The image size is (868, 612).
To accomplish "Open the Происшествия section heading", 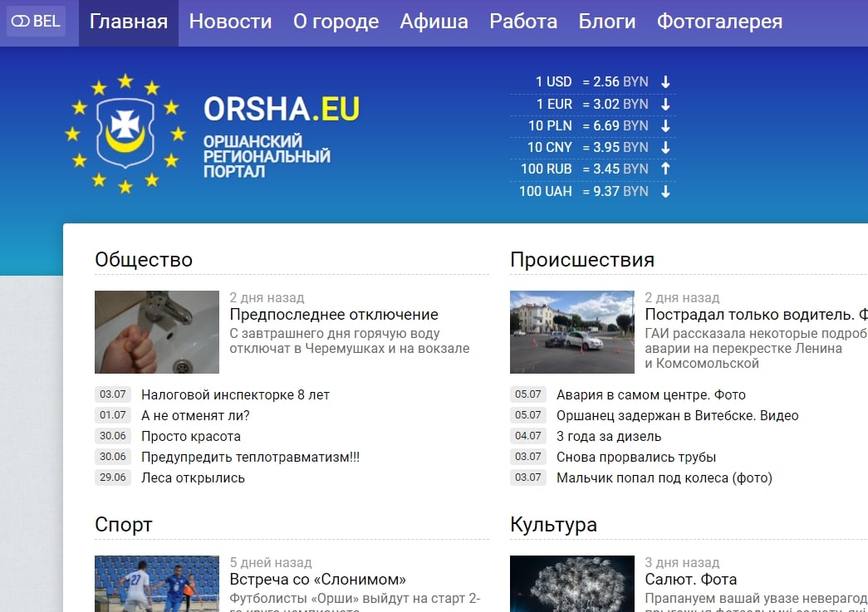I will (x=581, y=260).
